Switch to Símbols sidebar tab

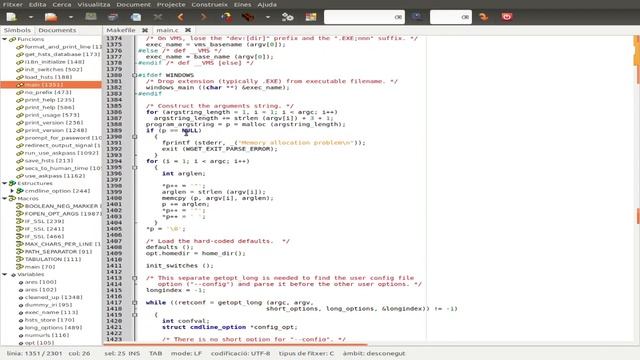pyautogui.click(x=17, y=30)
